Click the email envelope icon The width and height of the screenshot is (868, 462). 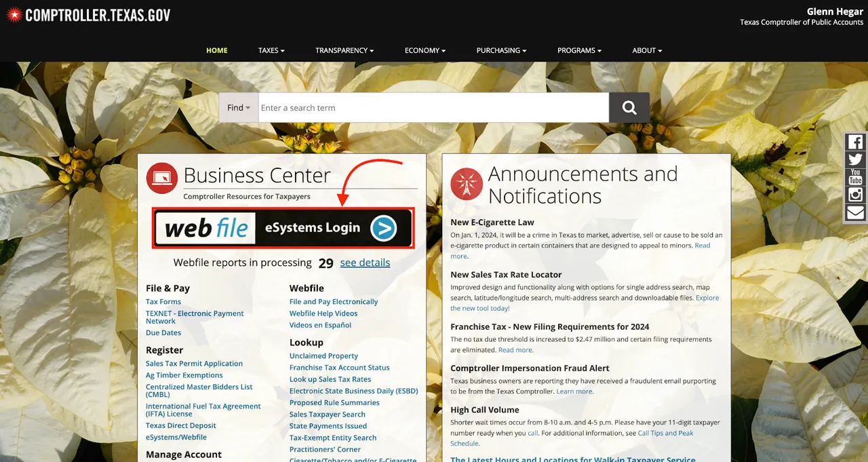point(856,212)
